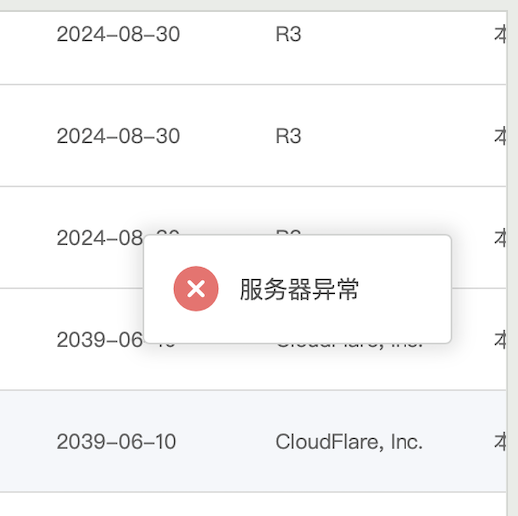This screenshot has height=516, width=518.
Task: Click truncated right-column text beside covered CloudFlare row
Action: pyautogui.click(x=500, y=340)
